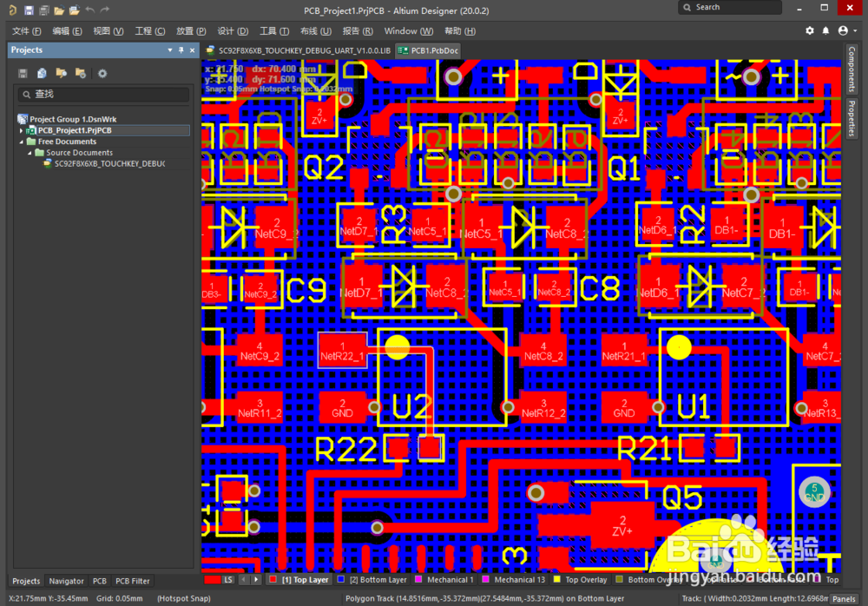Open the 视图 (V) menu
Image resolution: width=868 pixels, height=606 pixels.
click(108, 31)
